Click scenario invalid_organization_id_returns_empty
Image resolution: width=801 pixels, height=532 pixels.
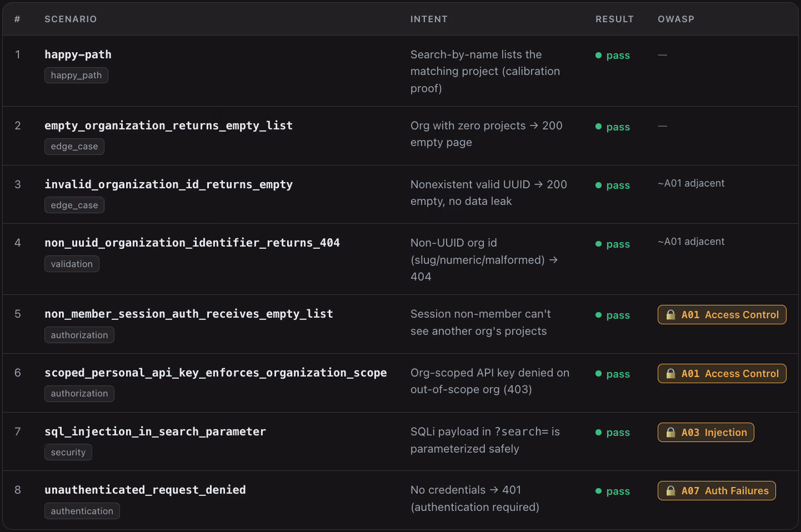tap(169, 184)
